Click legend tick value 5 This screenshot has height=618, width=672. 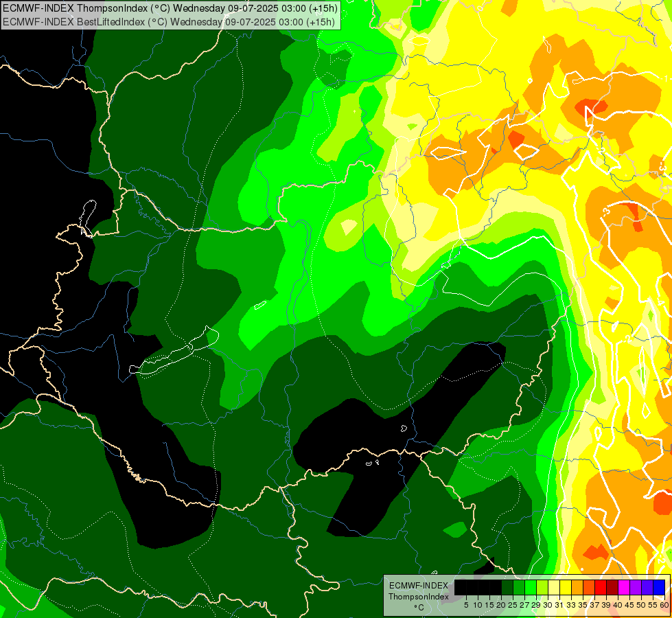click(466, 605)
